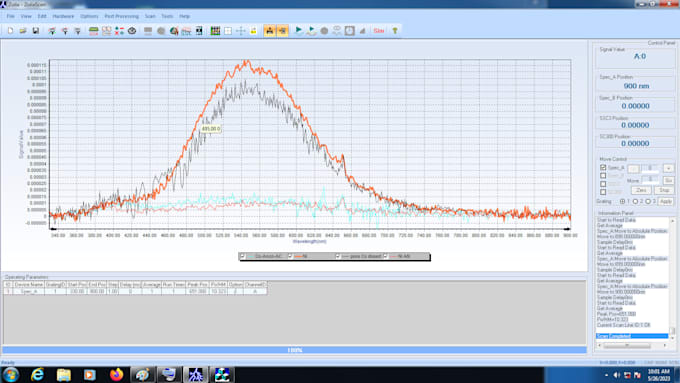Open the File menu

pos(10,16)
